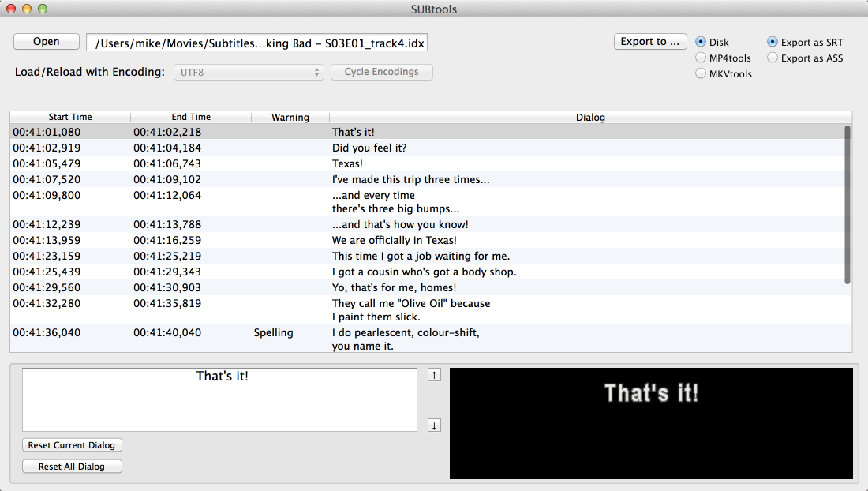The height and width of the screenshot is (491, 868).
Task: Select the "Did you feel it?" subtitle row
Action: (369, 148)
